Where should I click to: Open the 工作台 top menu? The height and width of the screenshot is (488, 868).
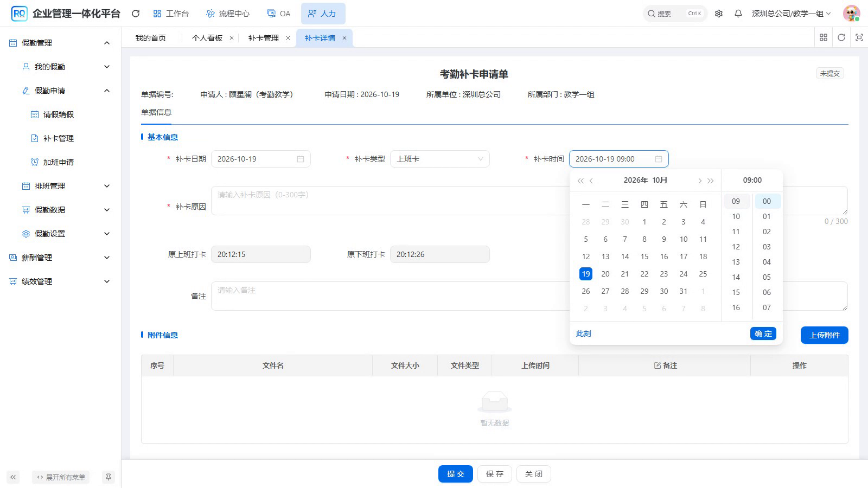pos(171,14)
